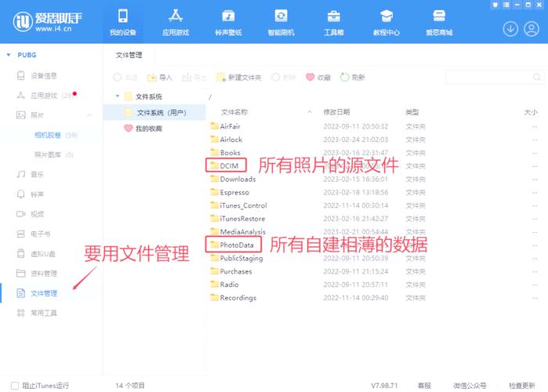Click the 收藏 favorite heart button
Screen dimensions: 548x392
pyautogui.click(x=318, y=77)
